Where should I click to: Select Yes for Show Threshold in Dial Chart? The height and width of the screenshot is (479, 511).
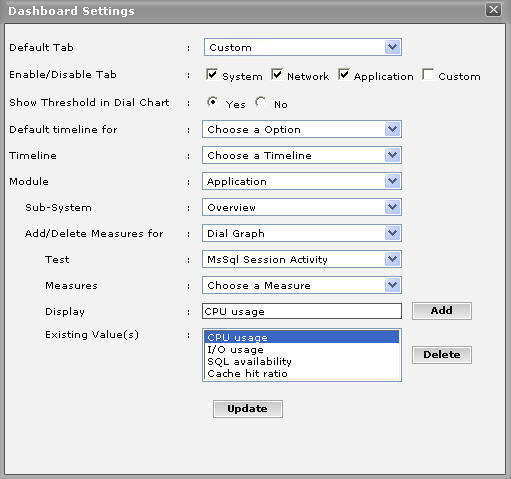coord(212,102)
